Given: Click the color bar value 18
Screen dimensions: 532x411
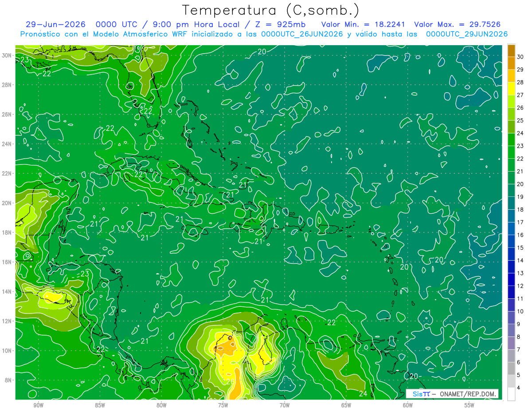Looking at the screenshot, I should 520,209.
